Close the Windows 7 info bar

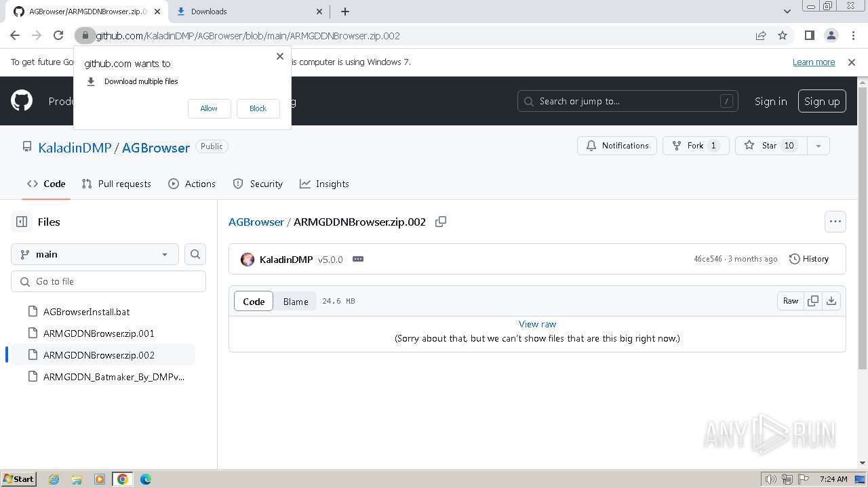point(852,62)
